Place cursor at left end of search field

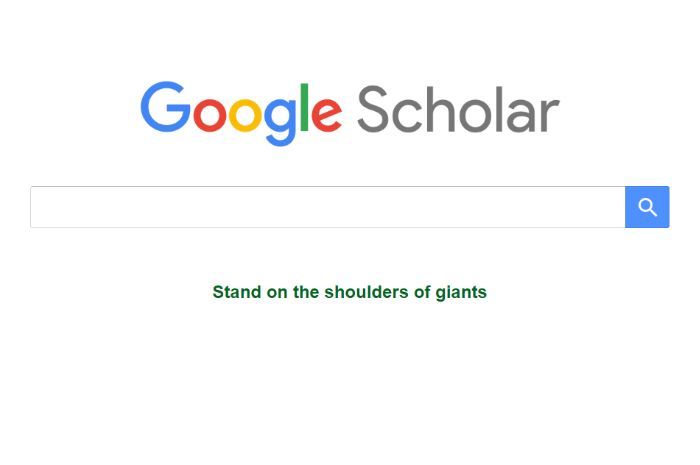36,207
